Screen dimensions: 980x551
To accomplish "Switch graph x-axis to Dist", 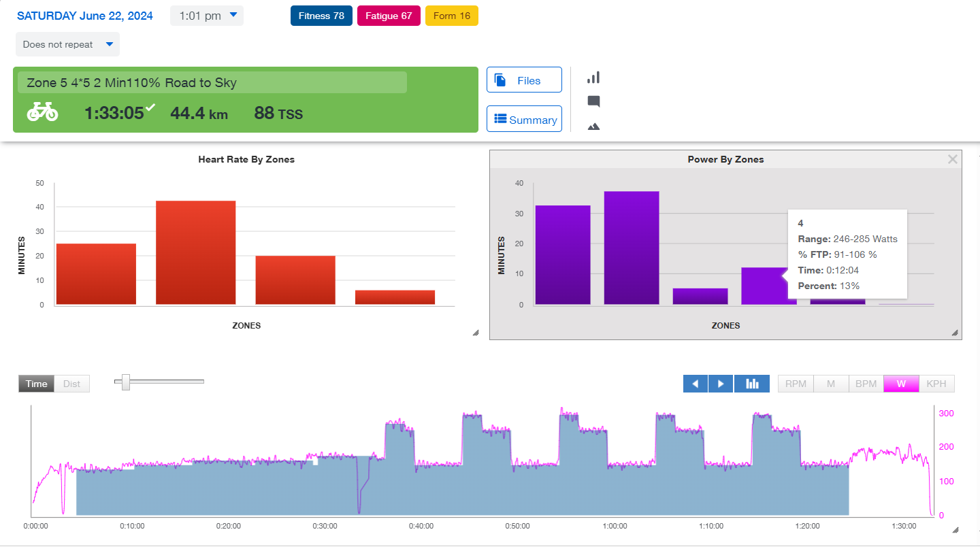I will tap(71, 384).
